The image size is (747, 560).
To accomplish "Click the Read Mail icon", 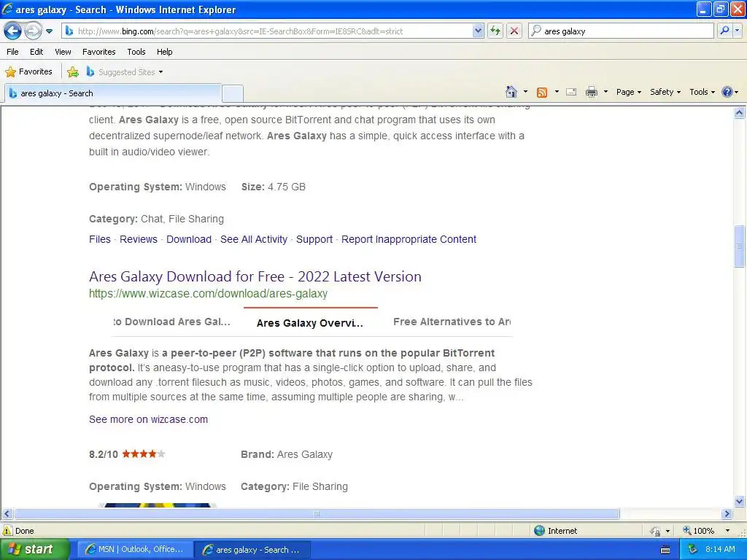I will [x=571, y=92].
